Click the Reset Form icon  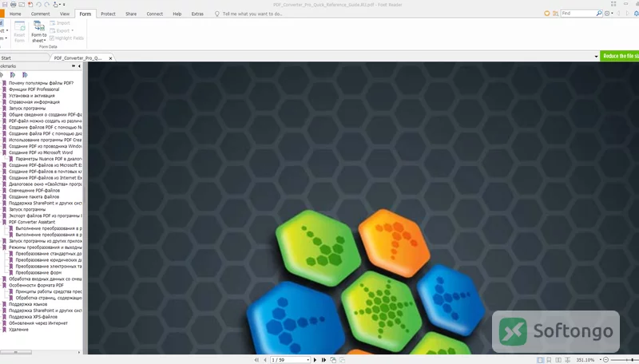[x=19, y=32]
